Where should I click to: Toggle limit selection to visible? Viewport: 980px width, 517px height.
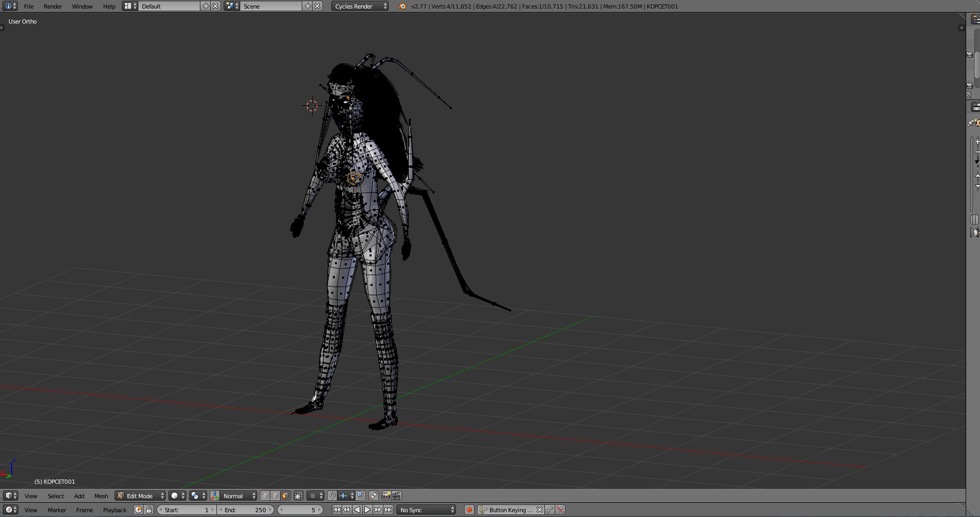(x=299, y=496)
